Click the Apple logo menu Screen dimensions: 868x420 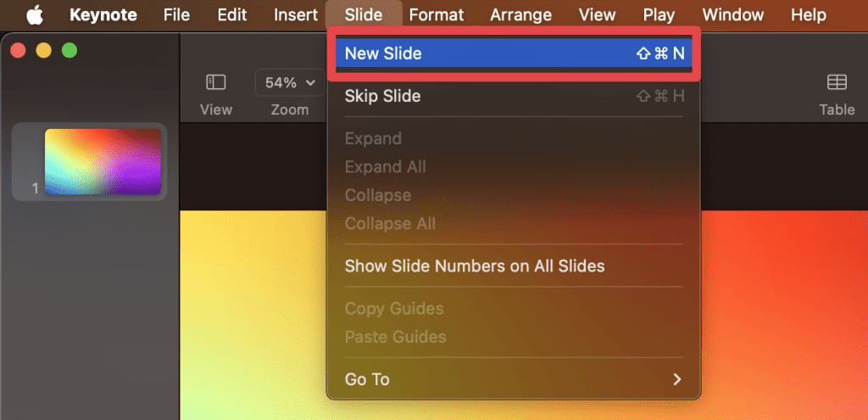[x=35, y=14]
